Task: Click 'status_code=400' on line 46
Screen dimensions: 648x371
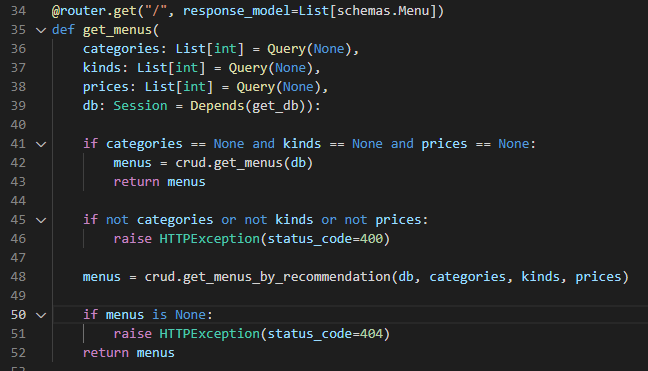Action: (x=325, y=239)
